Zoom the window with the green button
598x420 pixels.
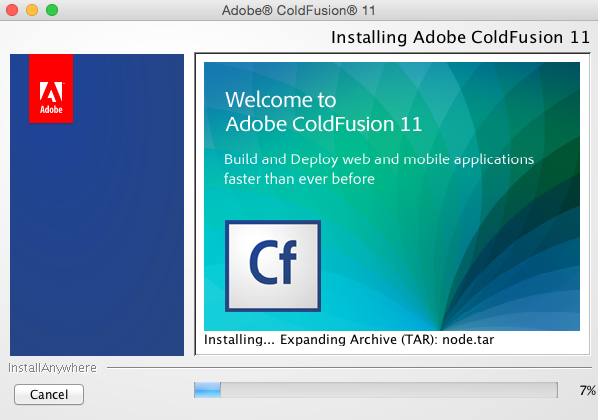click(52, 10)
